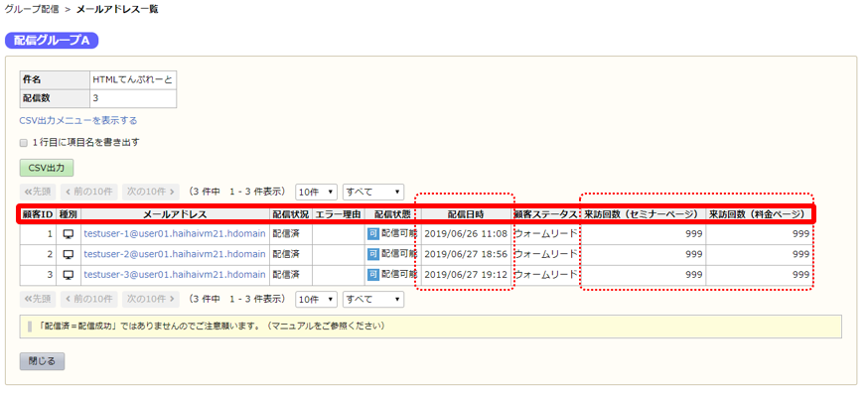868x394 pixels.
Task: Click the 配信グループA title badge
Action: pyautogui.click(x=52, y=41)
